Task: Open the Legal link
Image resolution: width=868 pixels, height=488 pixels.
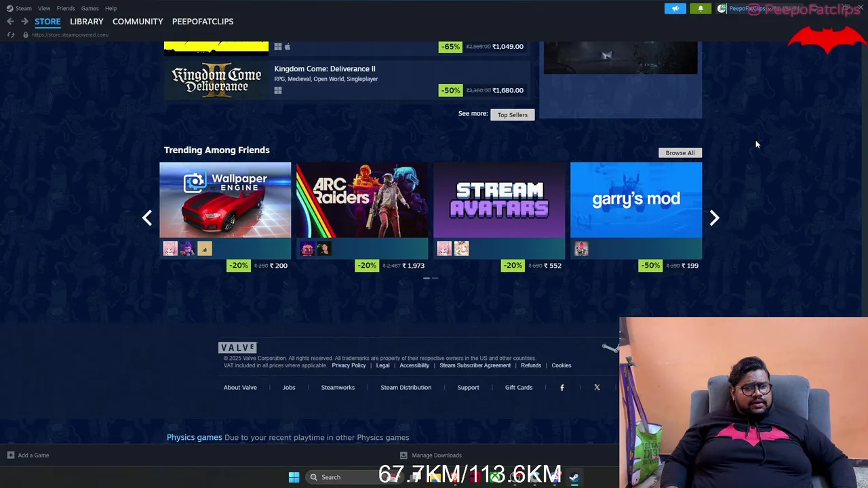Action: 383,365
